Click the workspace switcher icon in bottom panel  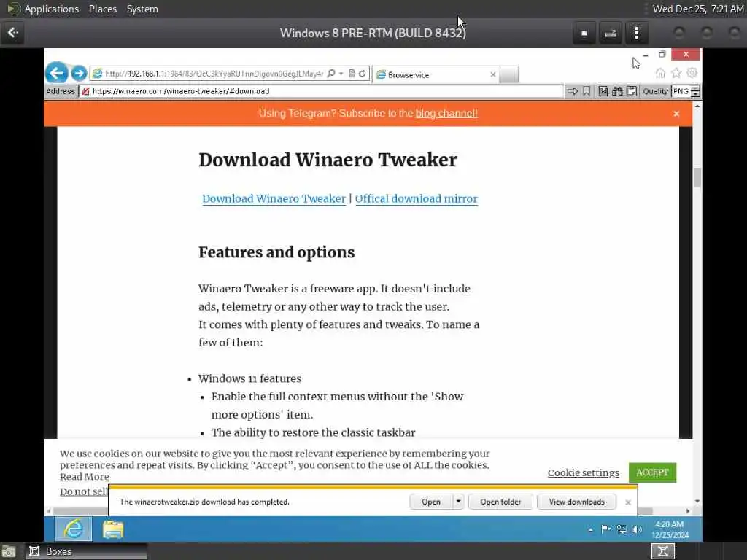click(x=662, y=551)
